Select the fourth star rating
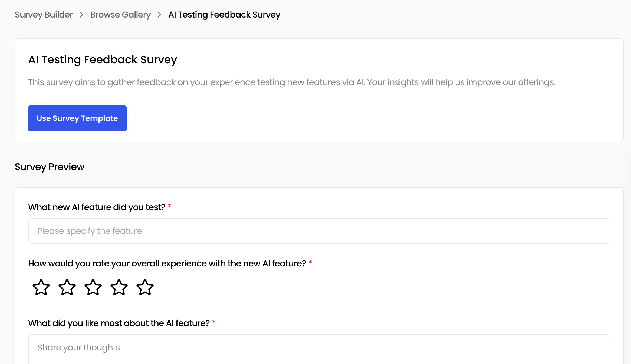 tap(119, 287)
